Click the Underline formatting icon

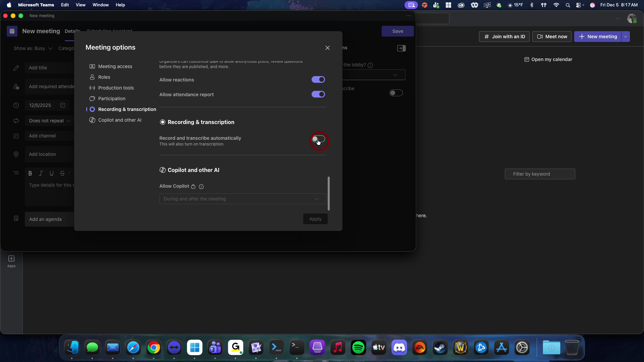tap(52, 173)
